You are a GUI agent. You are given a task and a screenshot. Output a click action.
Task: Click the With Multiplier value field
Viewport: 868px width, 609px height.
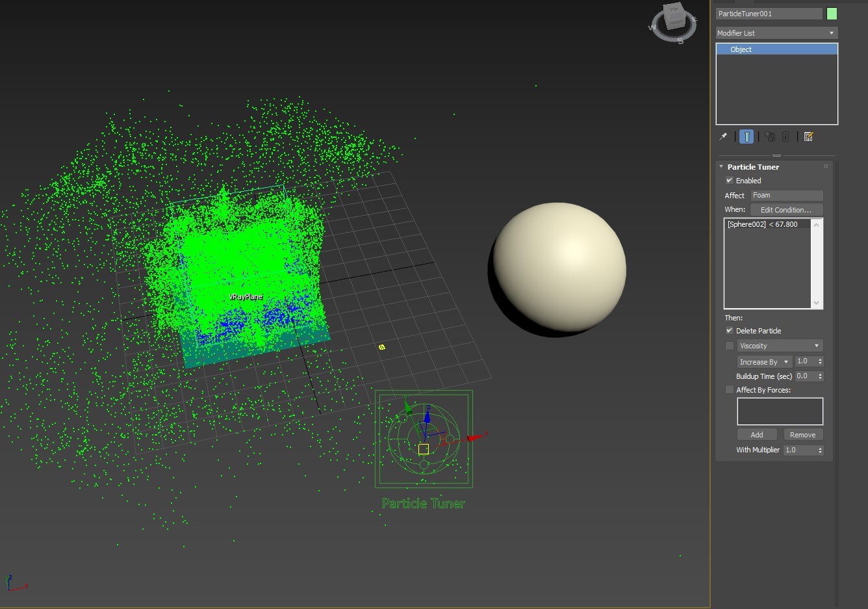tap(800, 450)
